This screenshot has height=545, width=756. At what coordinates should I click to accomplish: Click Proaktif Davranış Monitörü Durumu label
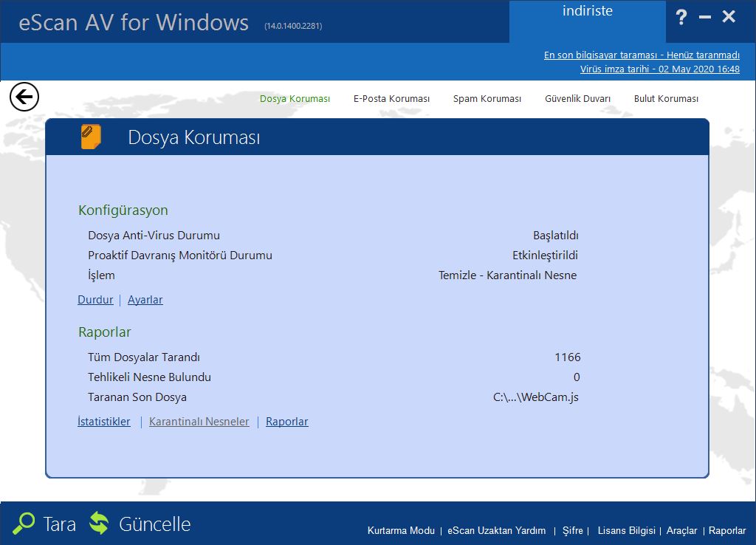[x=180, y=255]
